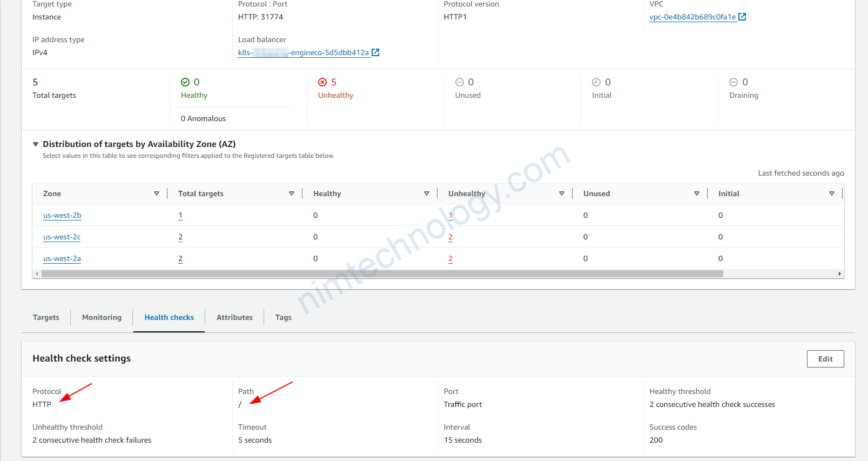The height and width of the screenshot is (461, 868).
Task: Sort by Total targets column arrow
Action: pyautogui.click(x=292, y=193)
